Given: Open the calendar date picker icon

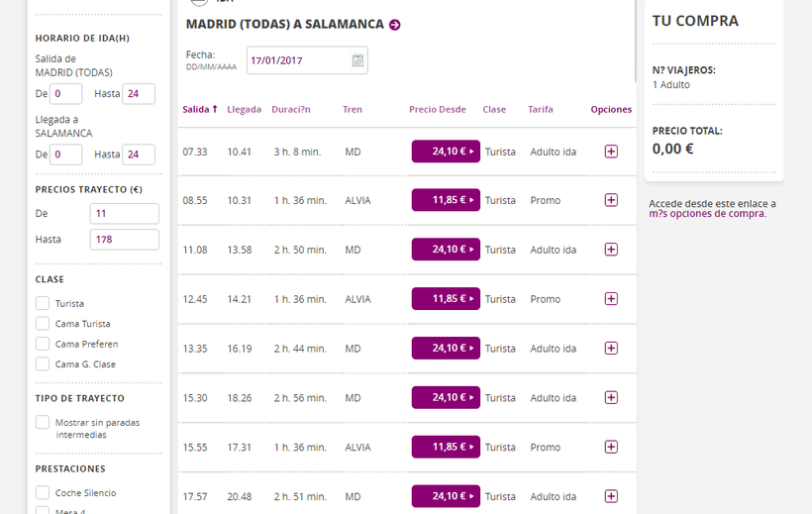Looking at the screenshot, I should click(357, 60).
